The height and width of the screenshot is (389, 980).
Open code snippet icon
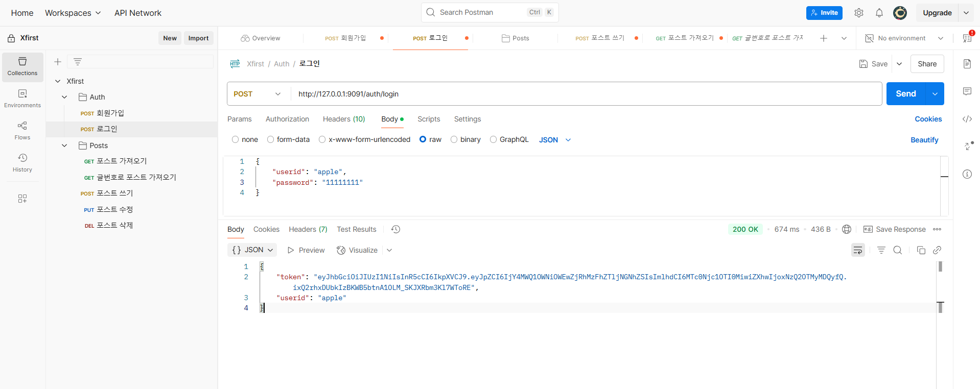point(967,119)
